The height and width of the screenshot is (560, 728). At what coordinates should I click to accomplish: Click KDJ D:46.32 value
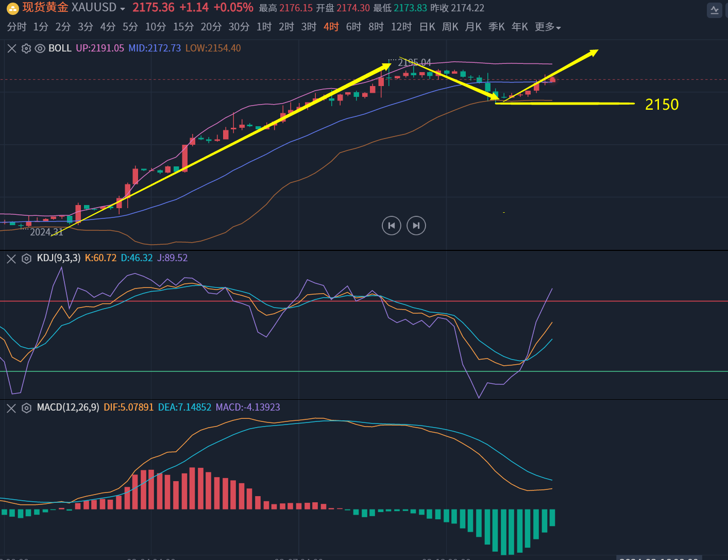pyautogui.click(x=137, y=258)
